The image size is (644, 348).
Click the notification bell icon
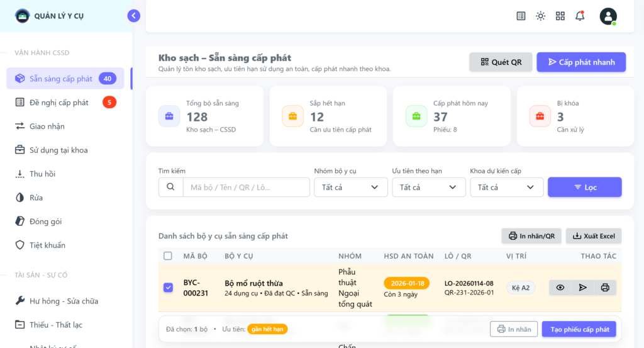[x=579, y=16]
